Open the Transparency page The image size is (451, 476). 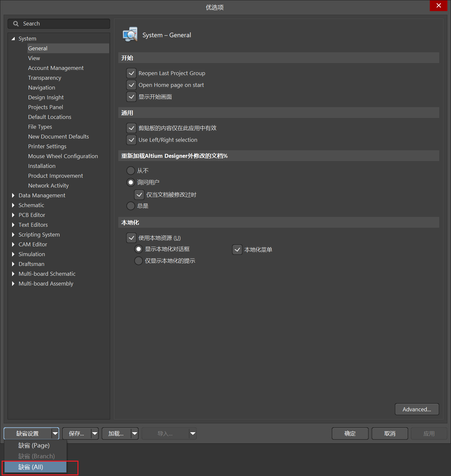[x=44, y=78]
